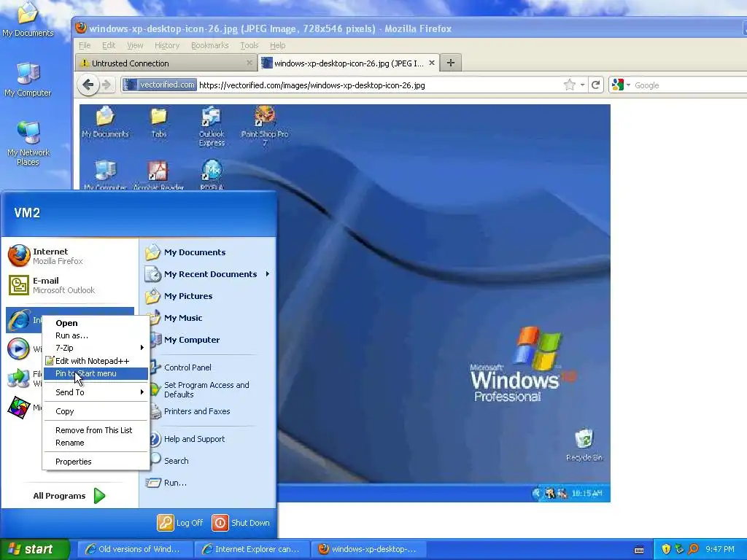Image resolution: width=747 pixels, height=560 pixels.
Task: Open My Computer in Start menu
Action: point(207,340)
